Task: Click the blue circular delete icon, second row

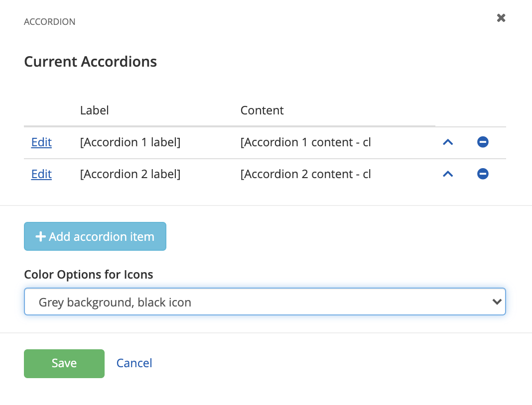Action: [483, 174]
